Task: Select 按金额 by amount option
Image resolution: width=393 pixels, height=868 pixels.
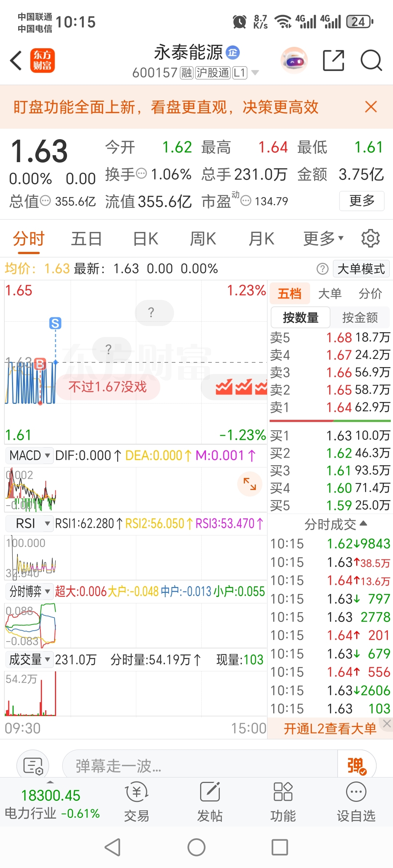Action: click(360, 317)
